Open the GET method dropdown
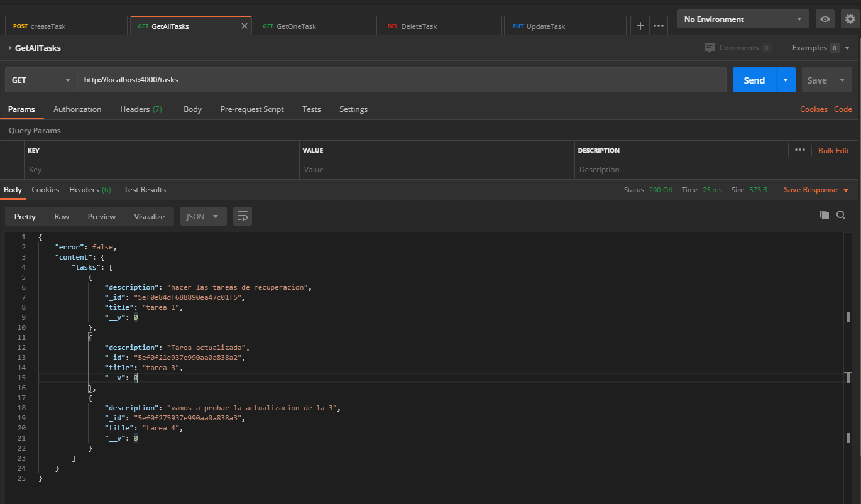 pos(41,80)
